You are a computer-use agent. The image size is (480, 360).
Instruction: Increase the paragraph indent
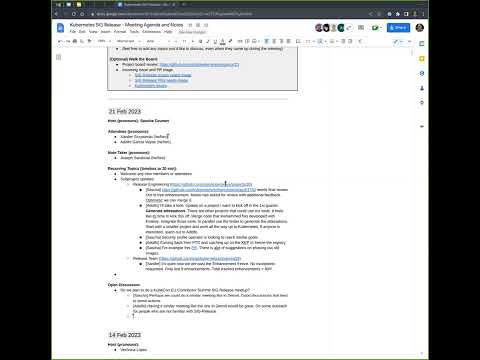pyautogui.click(x=350, y=41)
